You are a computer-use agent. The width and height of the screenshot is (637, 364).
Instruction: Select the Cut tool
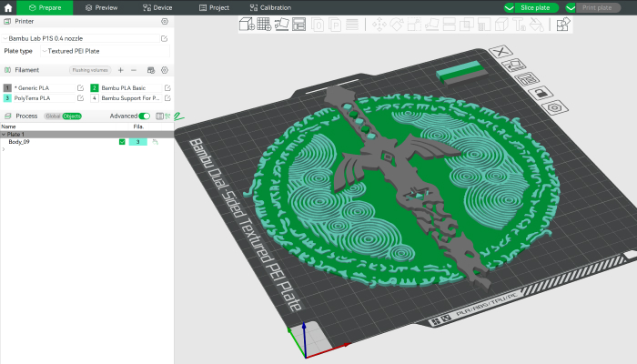(x=449, y=25)
